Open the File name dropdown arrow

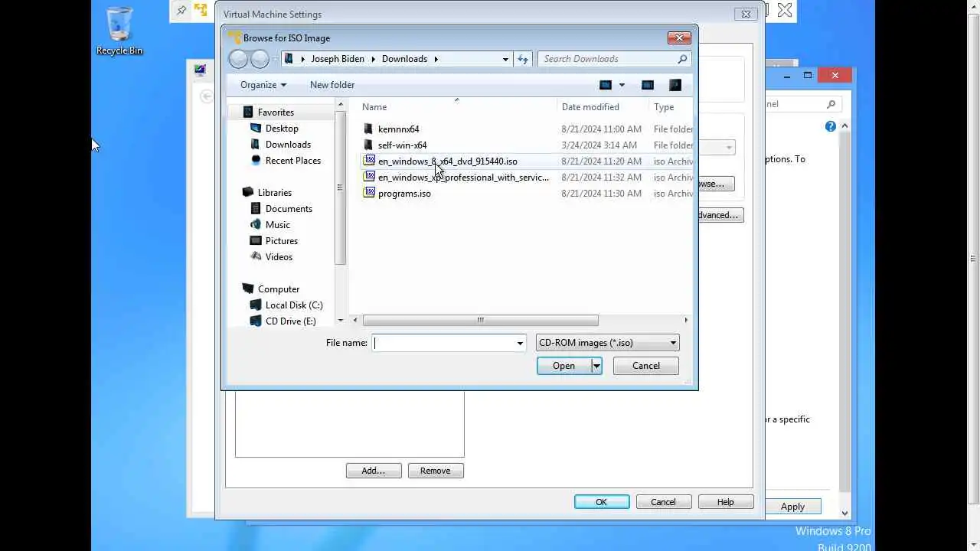[x=520, y=343]
